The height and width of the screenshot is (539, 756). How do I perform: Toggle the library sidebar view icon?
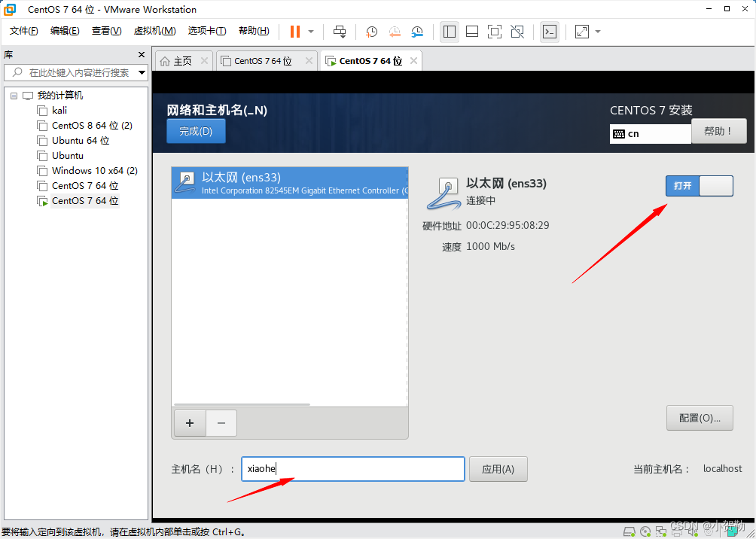[450, 32]
